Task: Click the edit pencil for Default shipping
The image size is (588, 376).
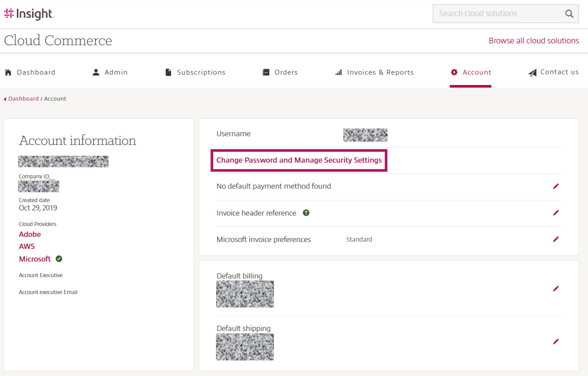Action: [556, 342]
